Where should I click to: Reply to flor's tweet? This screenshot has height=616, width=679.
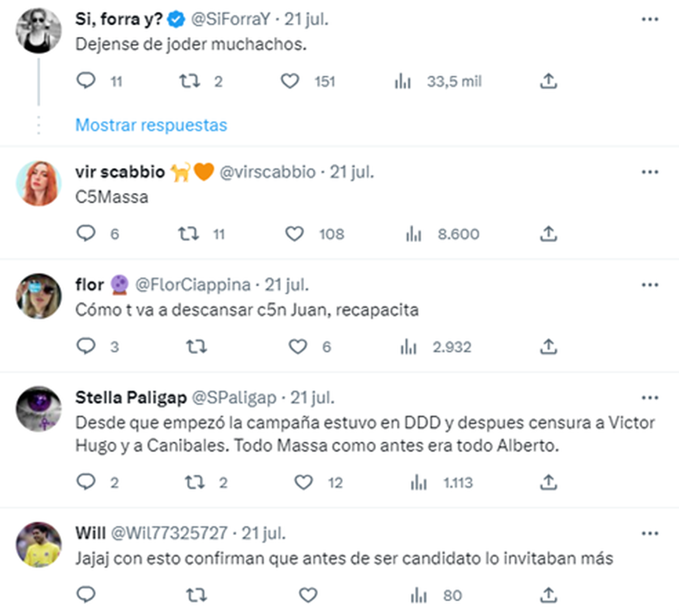point(86,346)
